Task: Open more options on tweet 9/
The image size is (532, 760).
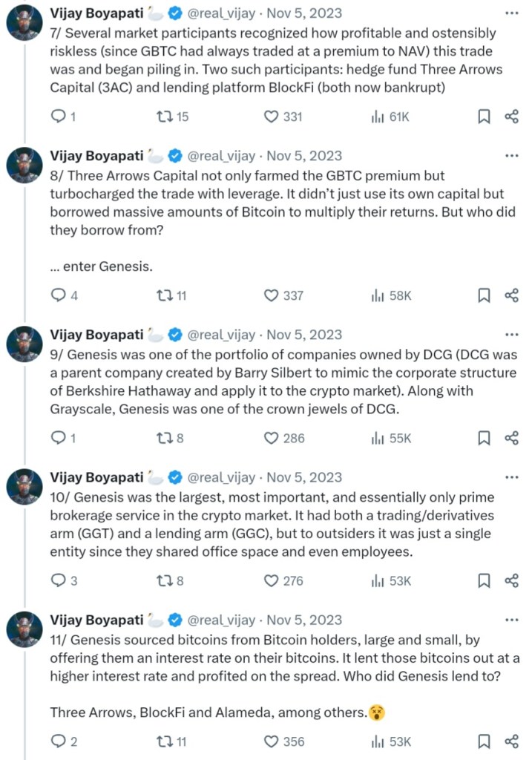Action: [511, 335]
